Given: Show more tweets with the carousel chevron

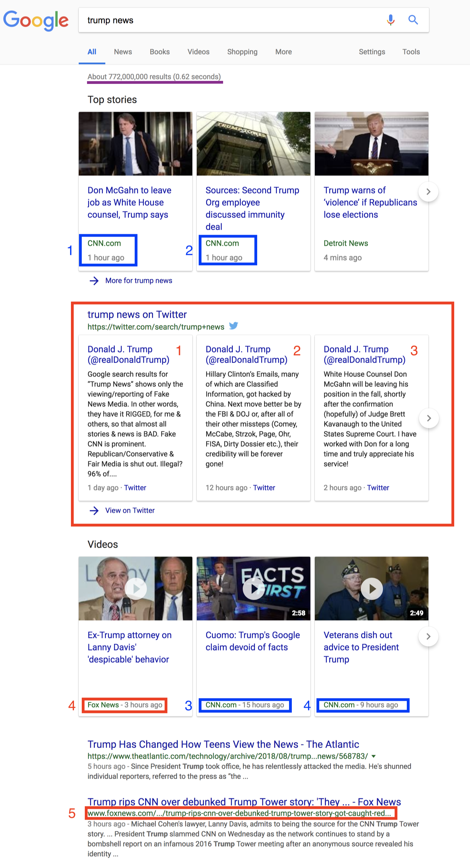Looking at the screenshot, I should [x=429, y=418].
